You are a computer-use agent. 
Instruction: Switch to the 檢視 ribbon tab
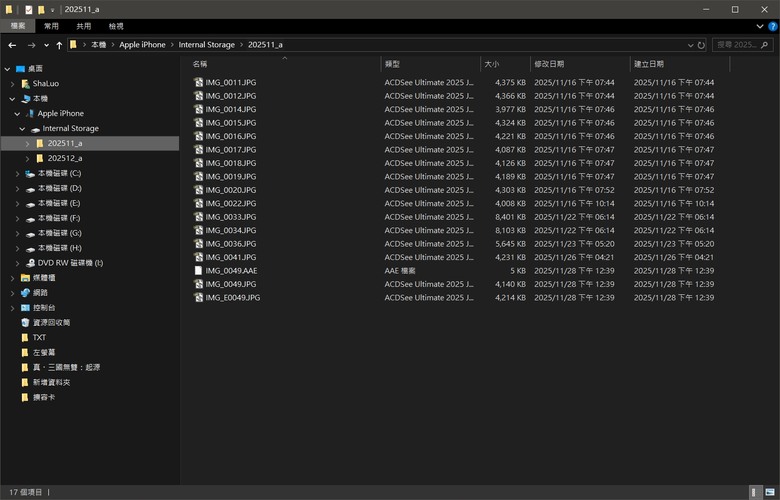[116, 26]
